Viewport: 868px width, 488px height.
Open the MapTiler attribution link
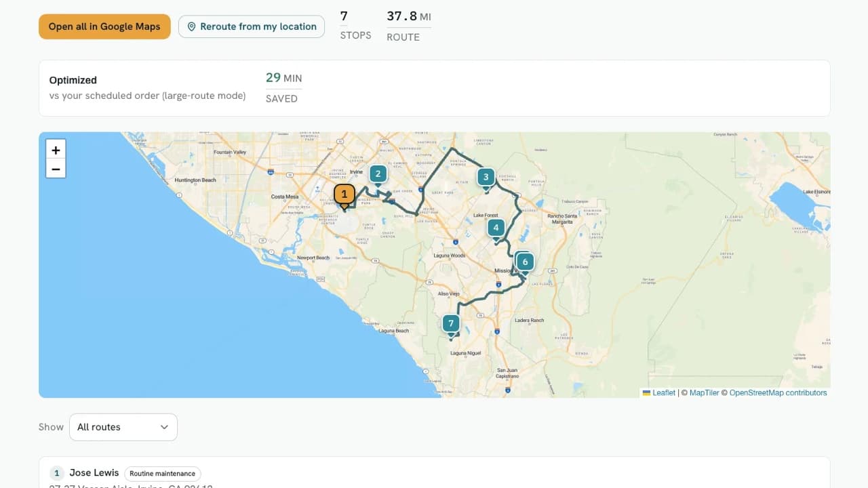(x=704, y=392)
